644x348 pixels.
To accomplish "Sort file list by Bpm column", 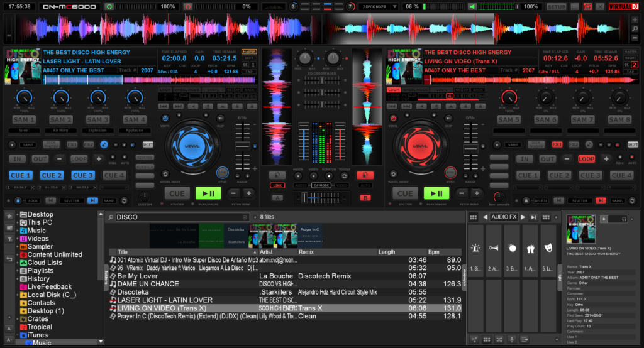I will click(x=444, y=252).
